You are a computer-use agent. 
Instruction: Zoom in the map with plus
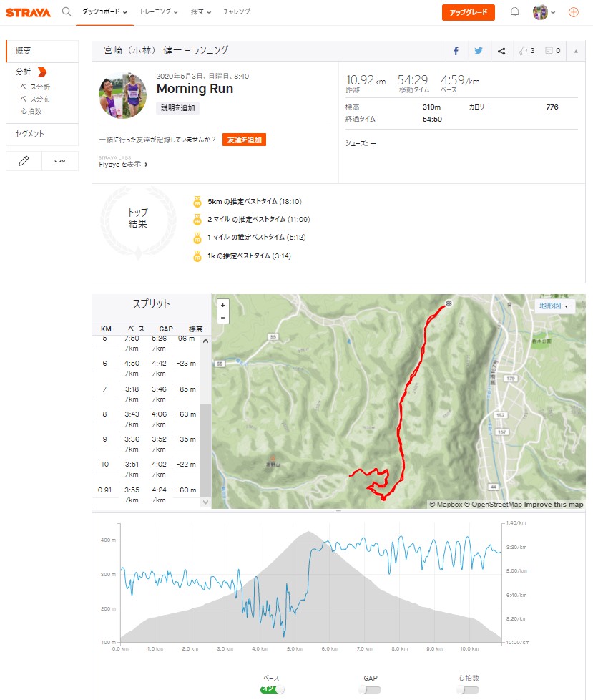coord(223,305)
